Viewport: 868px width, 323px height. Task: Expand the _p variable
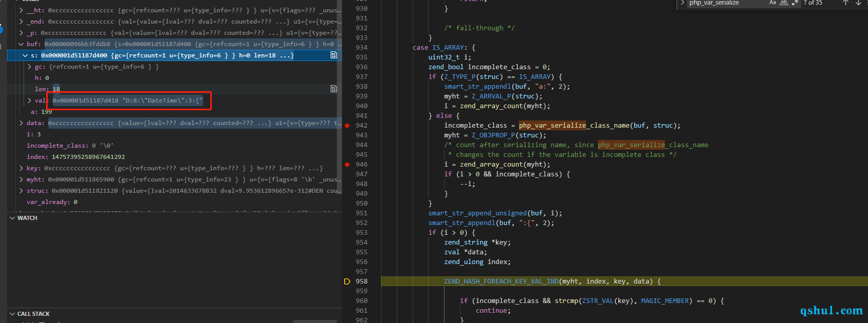coord(21,33)
